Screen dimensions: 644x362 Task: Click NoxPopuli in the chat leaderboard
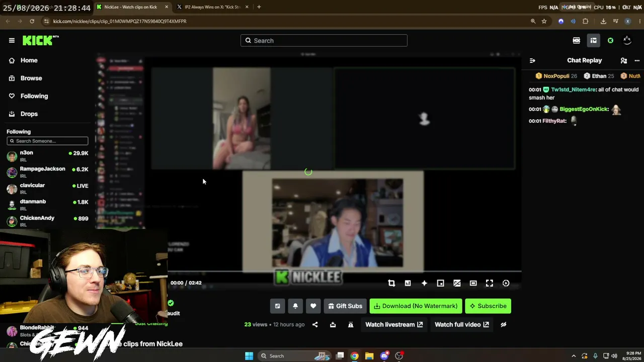coord(556,76)
